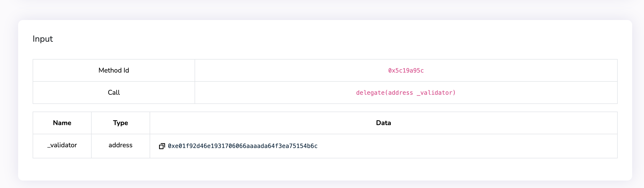Click the empty space right of the delegate signature
644x188 pixels.
click(x=537, y=93)
